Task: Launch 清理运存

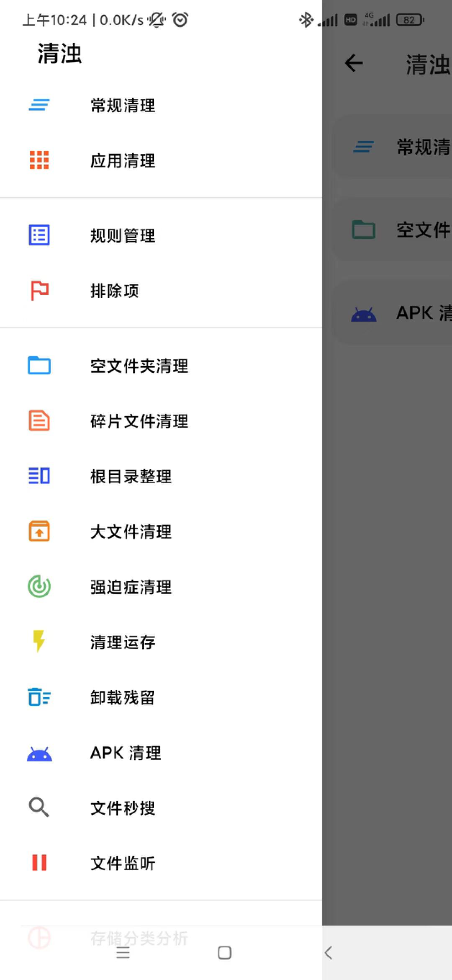Action: pos(161,642)
